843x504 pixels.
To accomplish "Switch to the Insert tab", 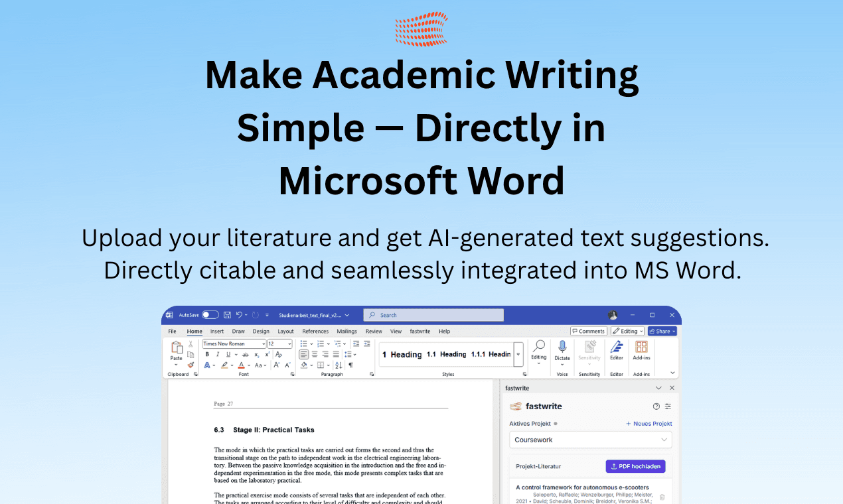I will 217,332.
